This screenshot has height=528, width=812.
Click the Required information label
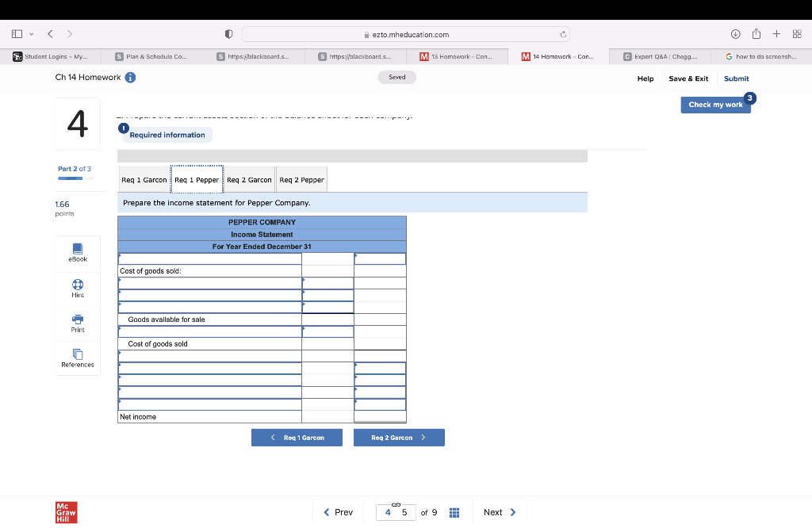[x=167, y=135]
